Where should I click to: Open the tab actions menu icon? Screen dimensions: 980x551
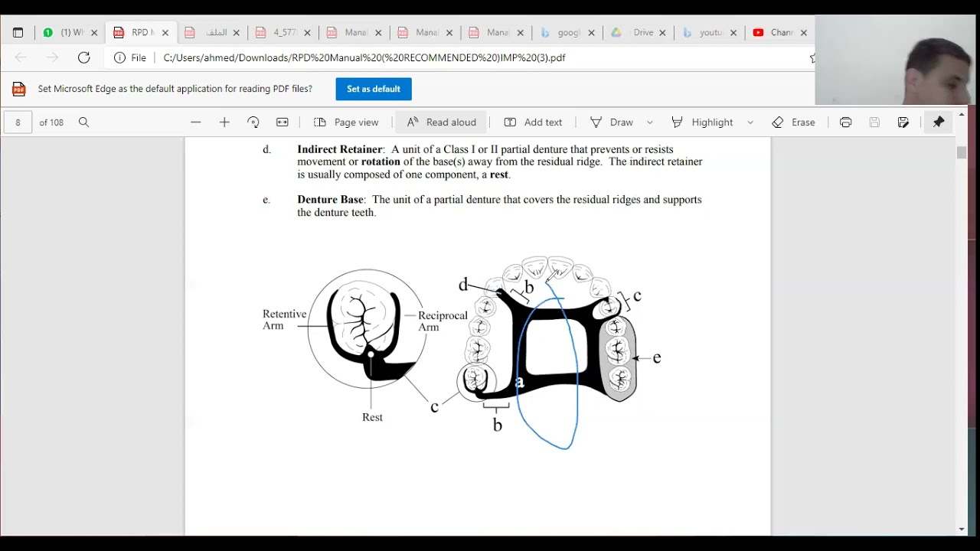point(18,33)
